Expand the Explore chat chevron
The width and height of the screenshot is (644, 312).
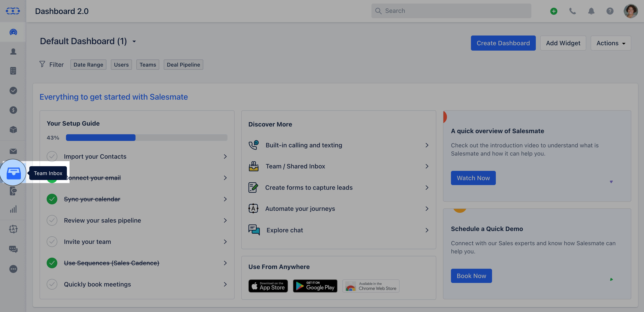click(x=427, y=230)
